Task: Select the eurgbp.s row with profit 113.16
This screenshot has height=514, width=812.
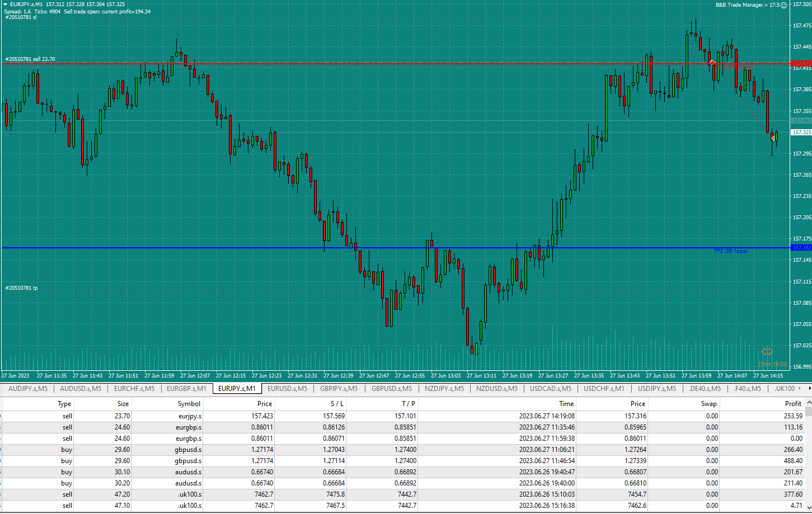Action: [x=403, y=427]
